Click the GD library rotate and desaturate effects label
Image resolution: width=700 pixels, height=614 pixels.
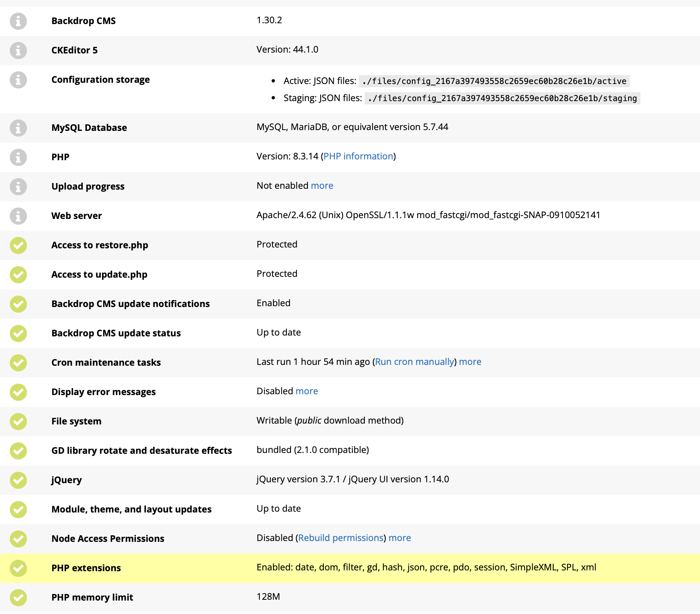(x=142, y=451)
